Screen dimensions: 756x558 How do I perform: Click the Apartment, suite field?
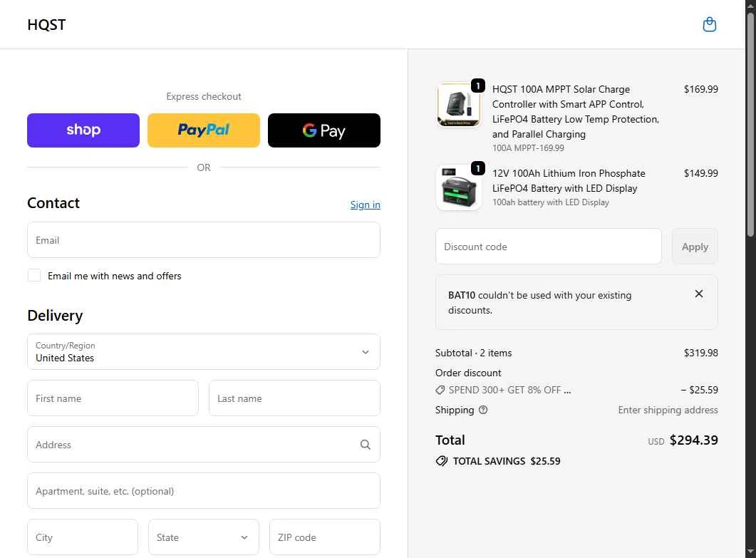[204, 490]
